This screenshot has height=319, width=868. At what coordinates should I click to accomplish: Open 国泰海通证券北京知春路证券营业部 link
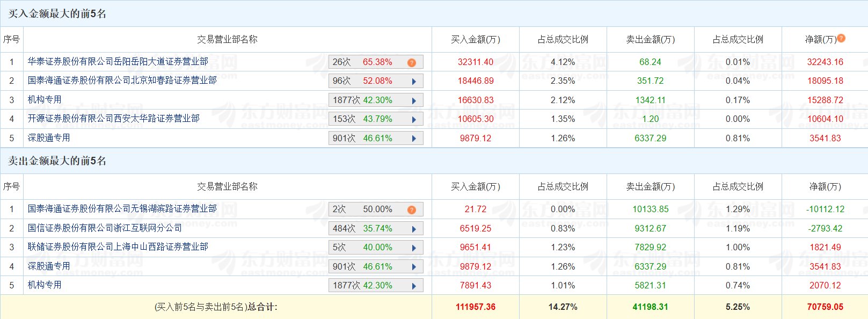click(122, 81)
